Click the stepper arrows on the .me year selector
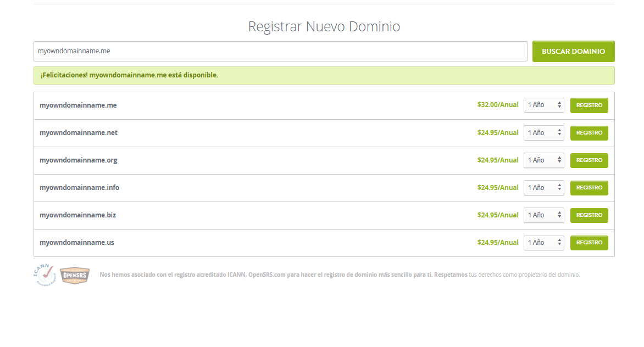This screenshot has height=347, width=644. 559,105
